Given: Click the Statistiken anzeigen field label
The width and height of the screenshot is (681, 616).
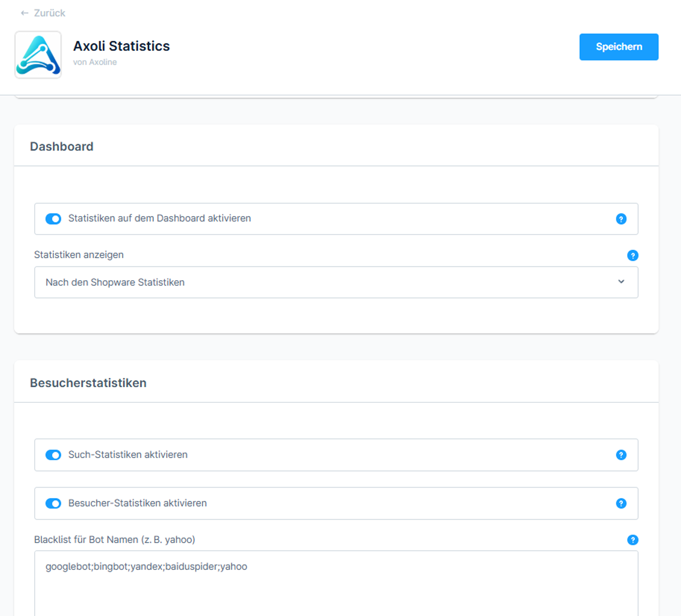Looking at the screenshot, I should pos(79,255).
